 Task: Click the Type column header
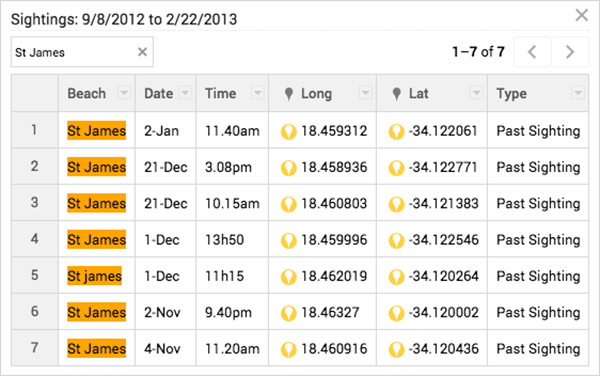click(538, 93)
